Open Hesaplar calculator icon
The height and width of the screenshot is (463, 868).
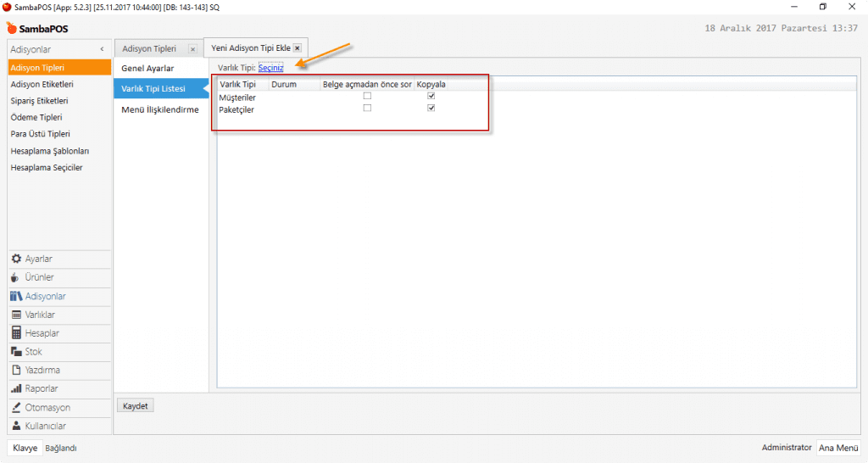16,333
